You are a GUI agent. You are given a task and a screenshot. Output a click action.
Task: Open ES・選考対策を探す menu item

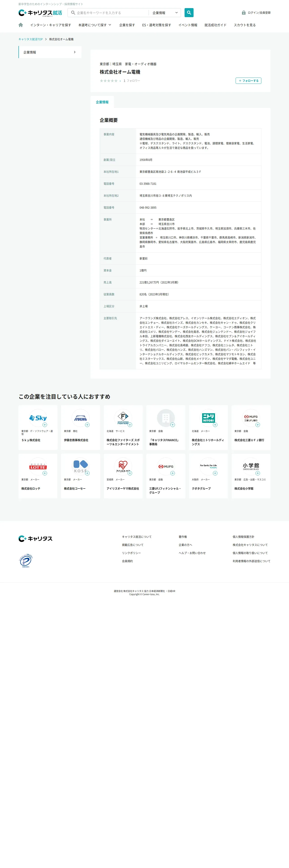point(156,25)
